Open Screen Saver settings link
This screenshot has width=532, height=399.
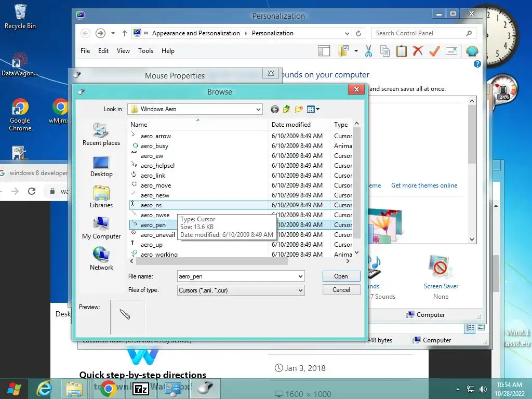pyautogui.click(x=441, y=286)
